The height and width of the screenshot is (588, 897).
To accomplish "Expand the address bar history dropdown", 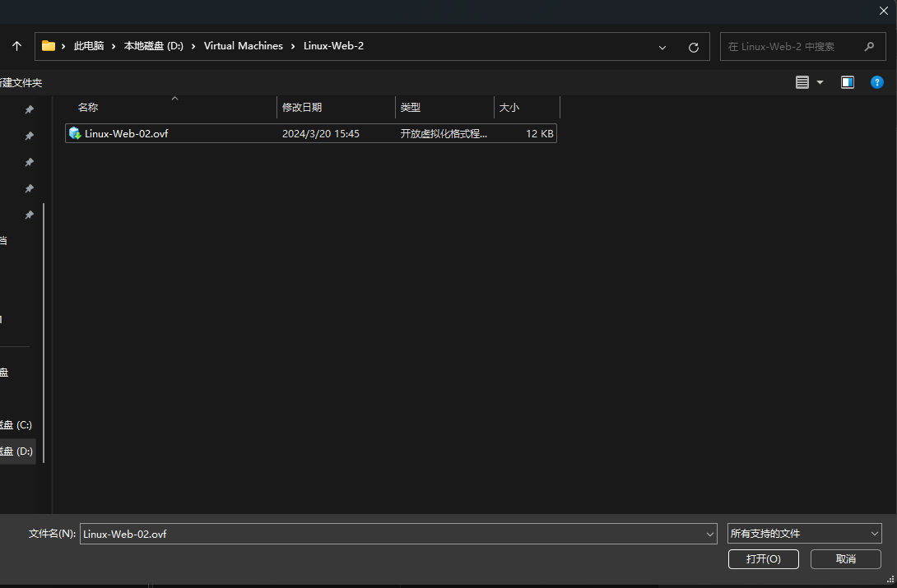I will point(662,47).
